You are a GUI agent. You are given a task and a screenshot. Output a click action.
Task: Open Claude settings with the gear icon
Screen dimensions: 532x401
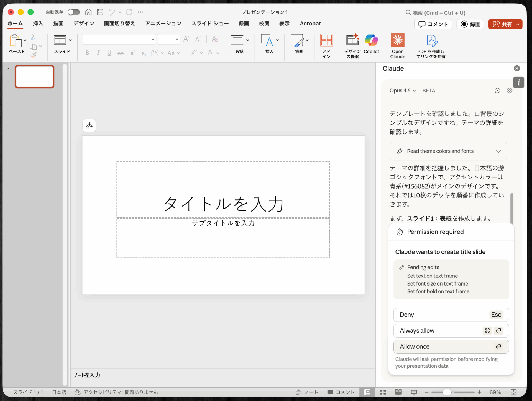(510, 91)
